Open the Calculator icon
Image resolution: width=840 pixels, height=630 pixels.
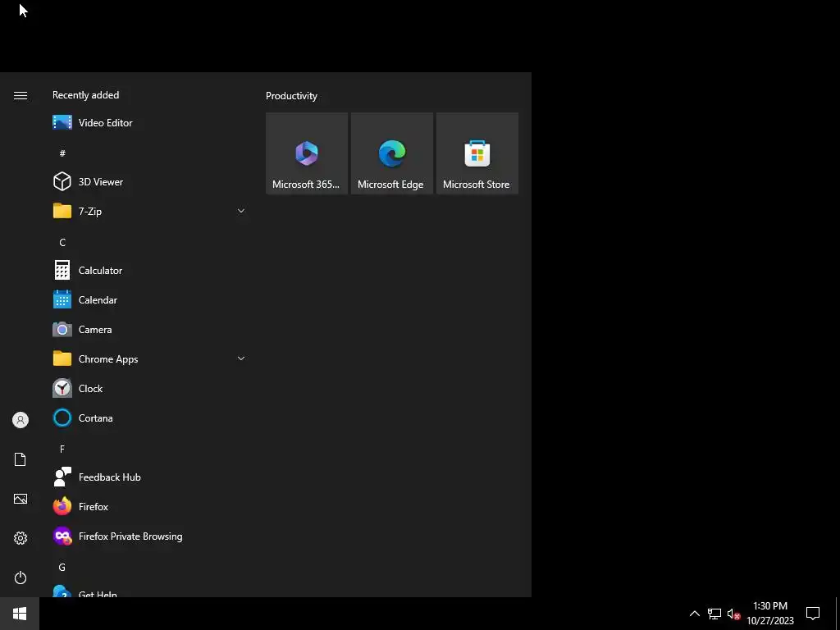(62, 270)
